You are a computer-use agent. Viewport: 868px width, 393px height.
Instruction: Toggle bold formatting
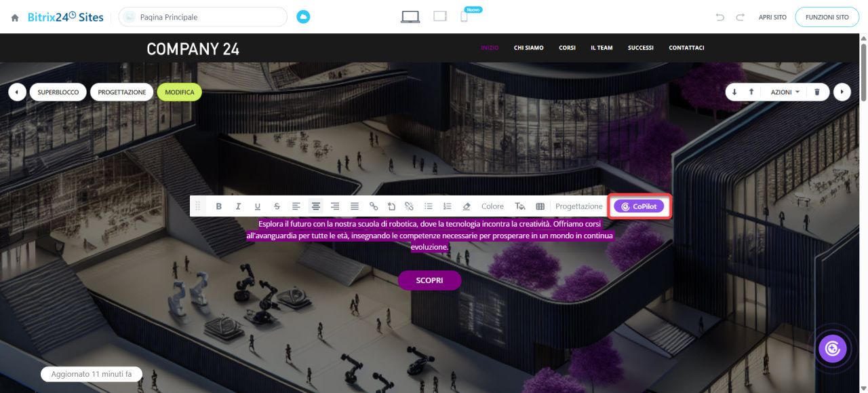tap(218, 206)
